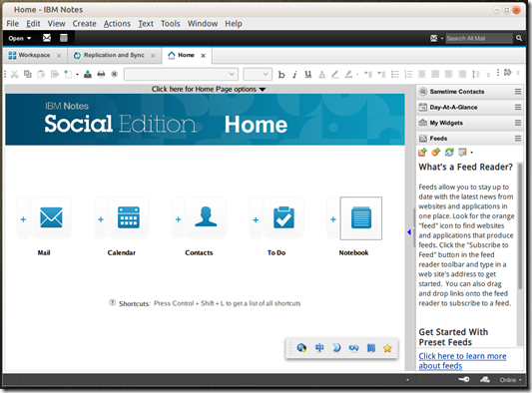Click the plus beside Contacts tile

pyautogui.click(x=178, y=219)
